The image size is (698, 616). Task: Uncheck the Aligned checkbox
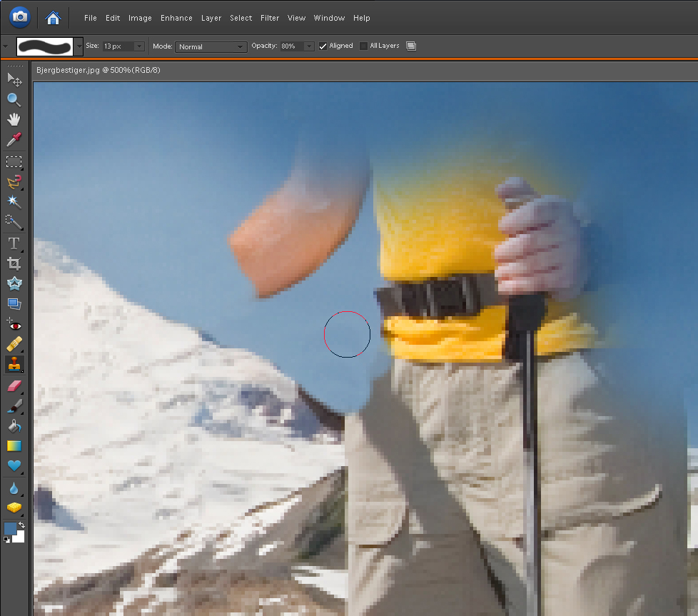(x=323, y=46)
